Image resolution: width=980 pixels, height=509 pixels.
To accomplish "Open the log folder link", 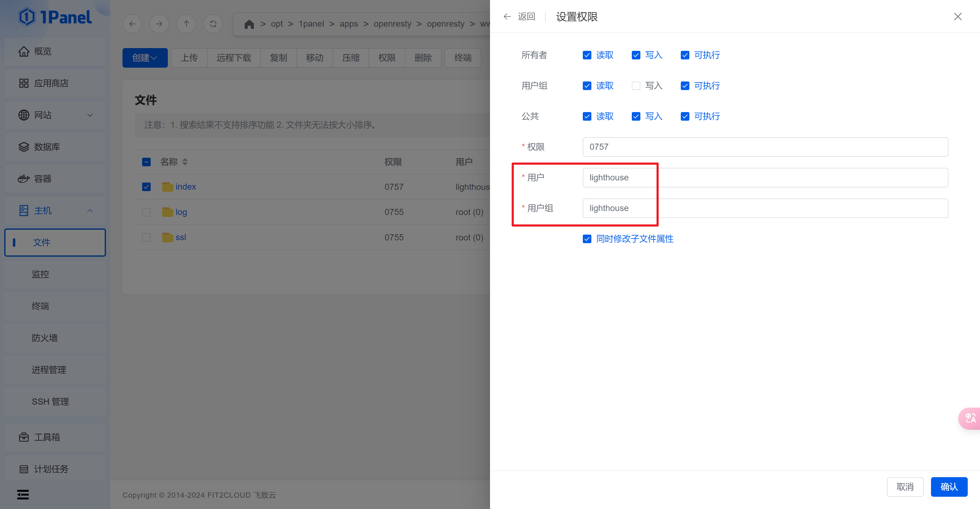I will [181, 212].
